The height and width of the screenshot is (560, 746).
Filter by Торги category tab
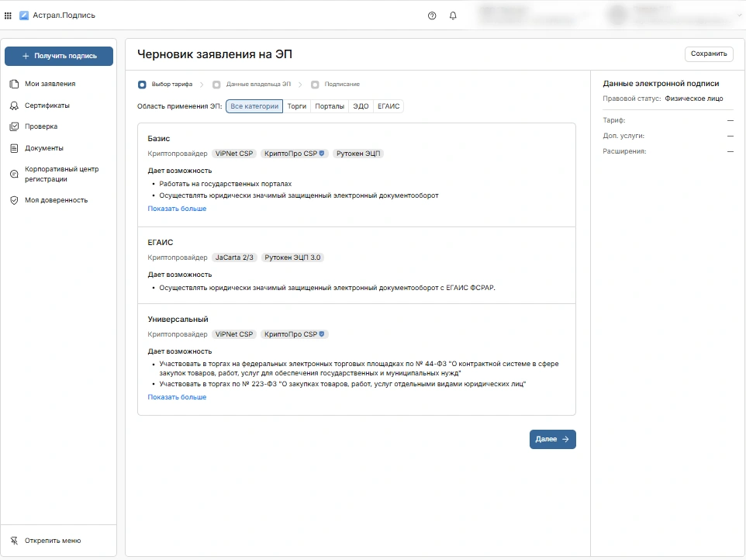[x=297, y=106]
